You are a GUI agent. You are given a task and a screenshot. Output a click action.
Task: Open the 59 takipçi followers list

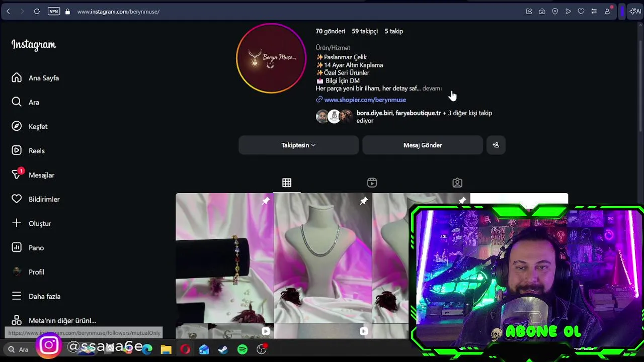[x=365, y=31]
